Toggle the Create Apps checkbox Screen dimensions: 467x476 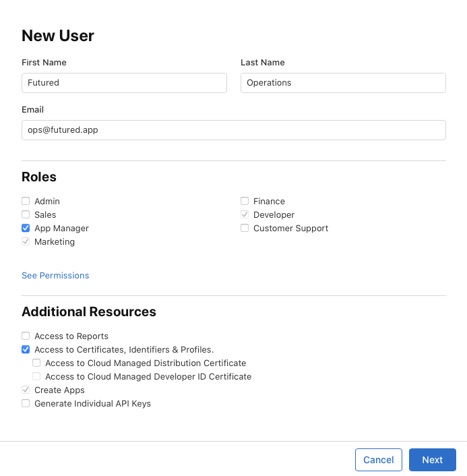pos(26,390)
